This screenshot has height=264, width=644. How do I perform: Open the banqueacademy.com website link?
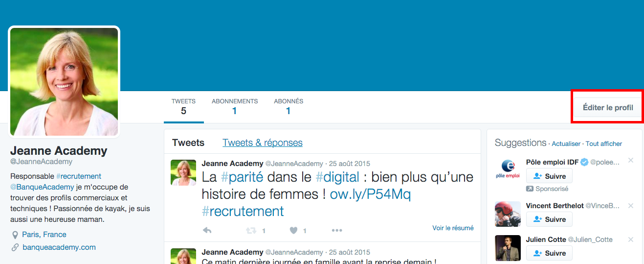(x=59, y=247)
